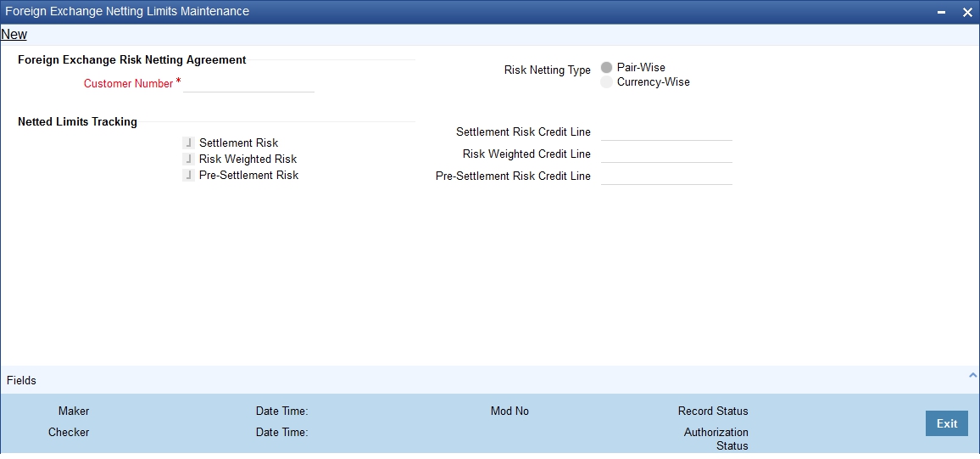Minimize the Netting Limits Maintenance window
The image size is (980, 459).
click(x=941, y=13)
